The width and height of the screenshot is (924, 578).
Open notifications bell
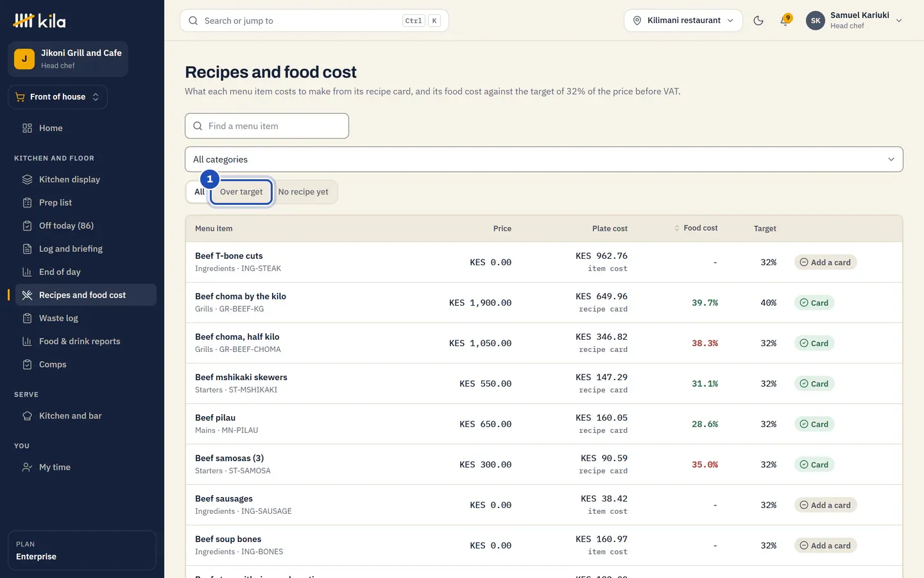(x=785, y=21)
